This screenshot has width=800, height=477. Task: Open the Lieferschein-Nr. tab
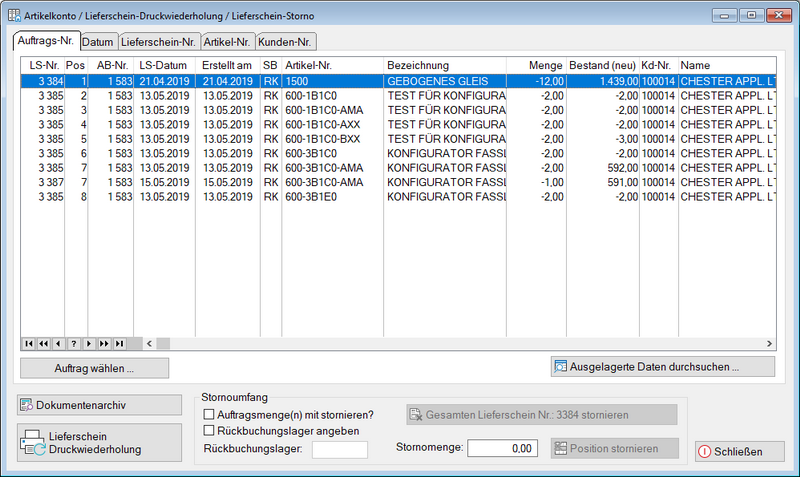pos(157,42)
